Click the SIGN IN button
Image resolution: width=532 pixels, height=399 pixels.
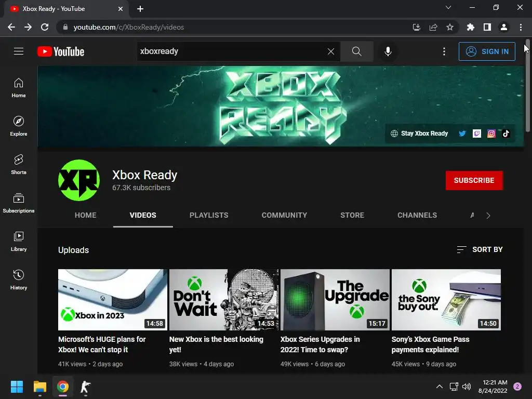tap(486, 51)
